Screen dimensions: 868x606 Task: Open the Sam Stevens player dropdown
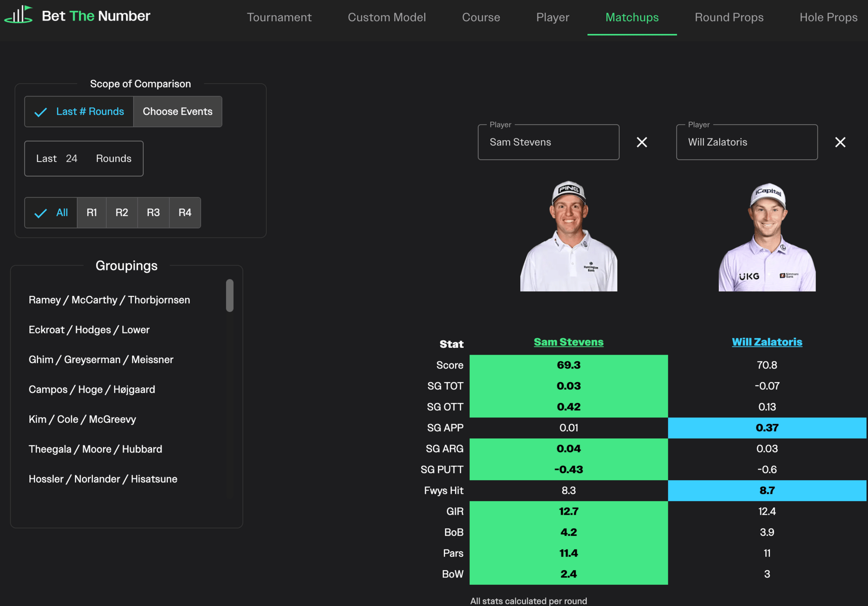(548, 142)
